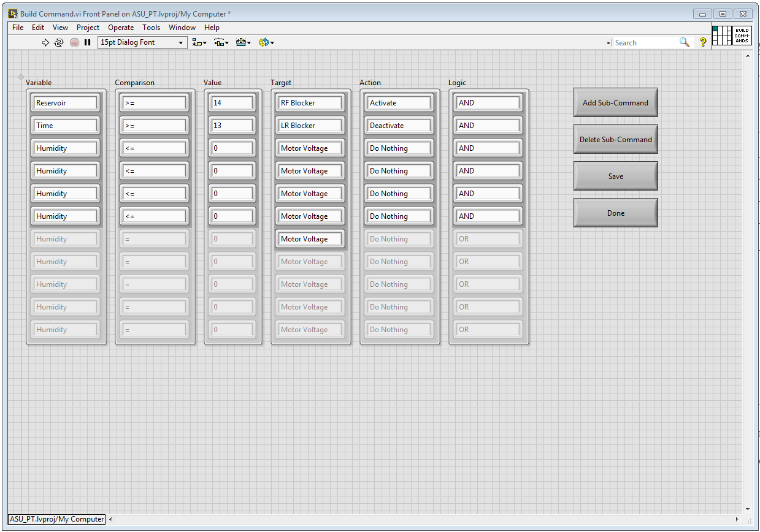The image size is (760, 532).
Task: Click the Target column label
Action: 281,83
